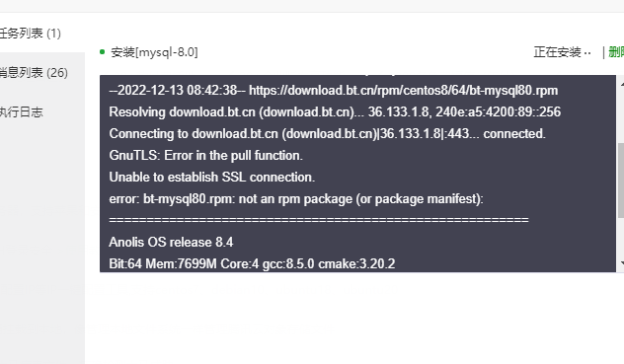Click the Bit:64 Mem:7699M system info line

coord(252,263)
